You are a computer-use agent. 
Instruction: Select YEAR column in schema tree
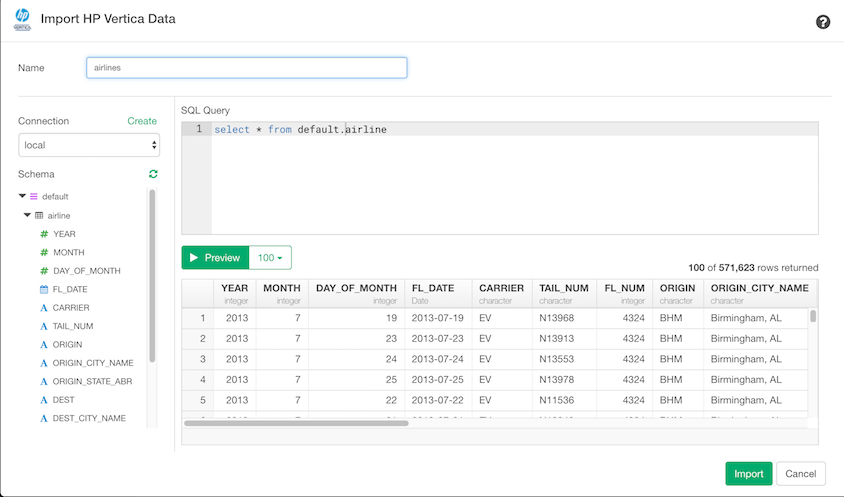coord(64,234)
